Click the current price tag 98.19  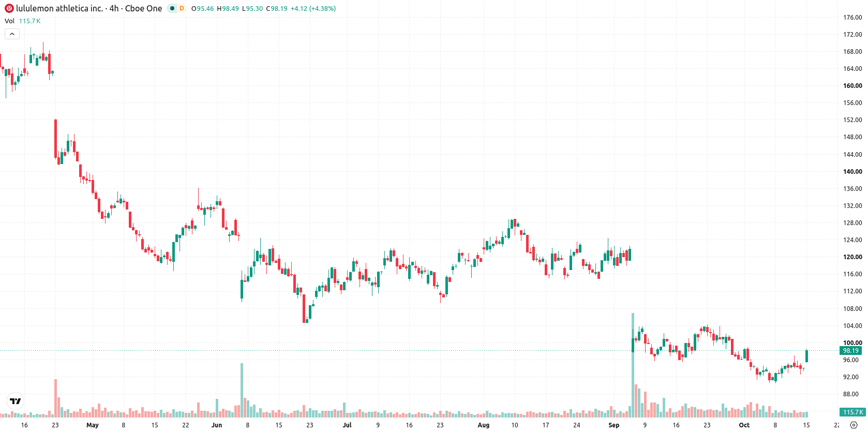(851, 351)
